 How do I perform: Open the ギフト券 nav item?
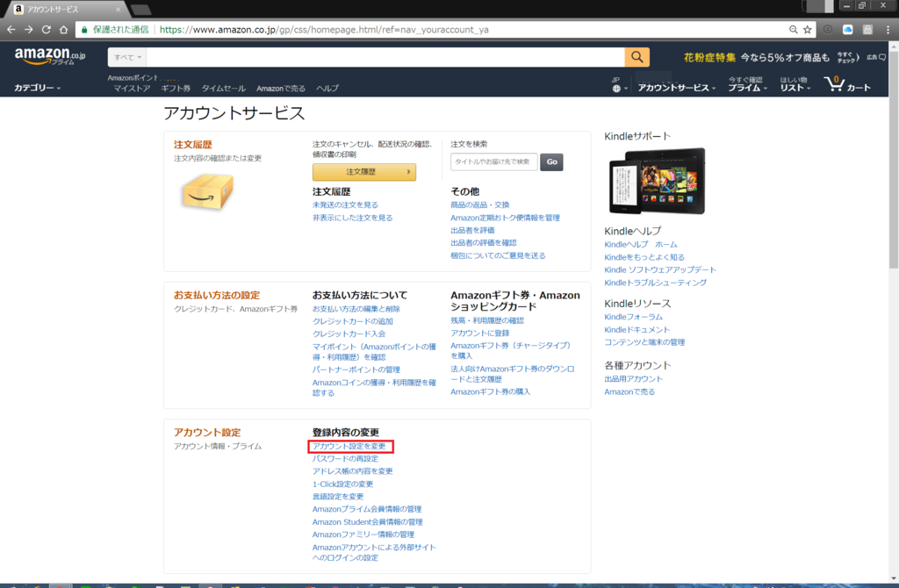click(176, 89)
